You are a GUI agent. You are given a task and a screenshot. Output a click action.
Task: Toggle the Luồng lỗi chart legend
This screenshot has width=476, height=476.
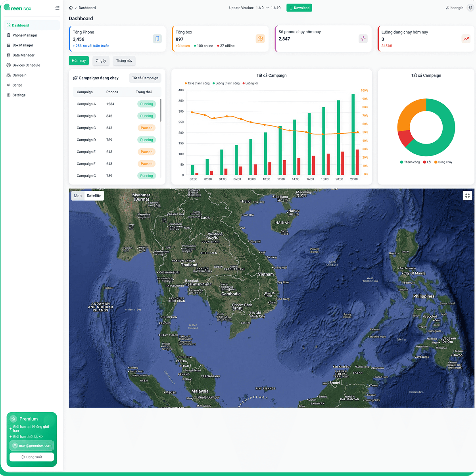pyautogui.click(x=250, y=83)
